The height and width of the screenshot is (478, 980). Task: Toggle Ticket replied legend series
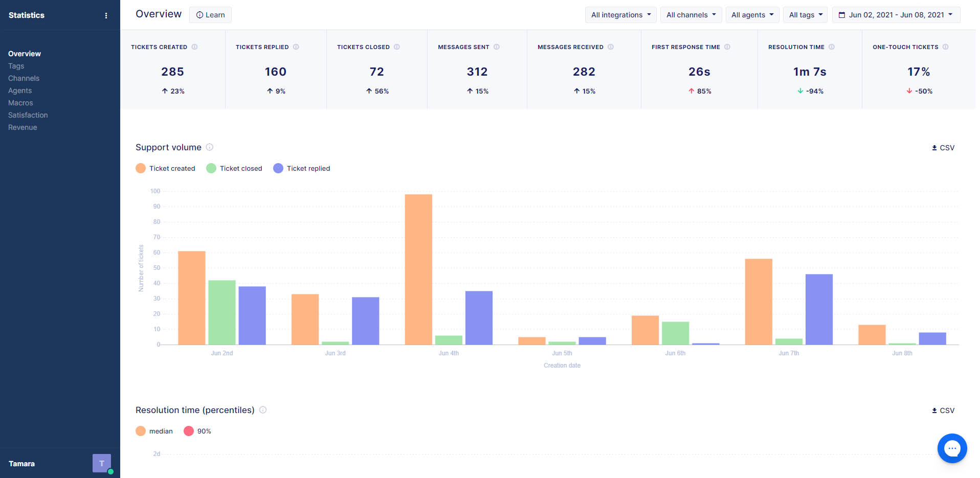pos(302,168)
